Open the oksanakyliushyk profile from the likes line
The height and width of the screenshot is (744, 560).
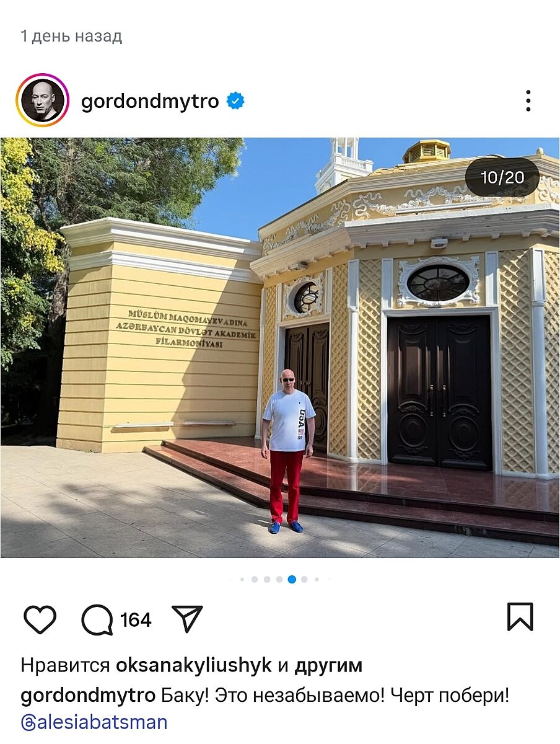[194, 665]
